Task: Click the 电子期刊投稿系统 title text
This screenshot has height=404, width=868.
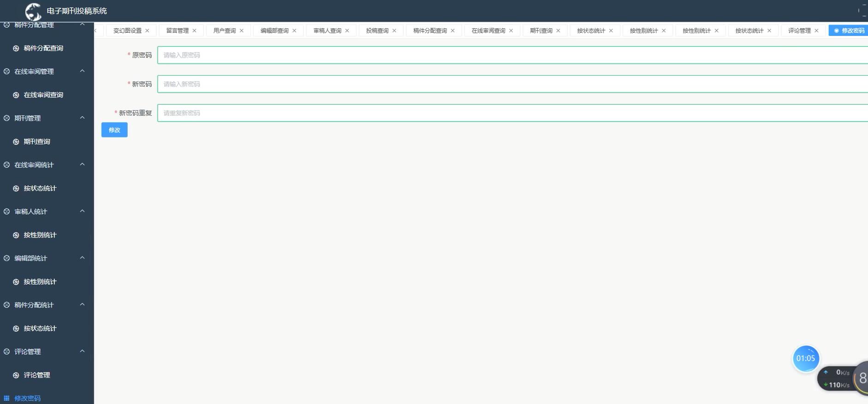Action: pyautogui.click(x=77, y=11)
